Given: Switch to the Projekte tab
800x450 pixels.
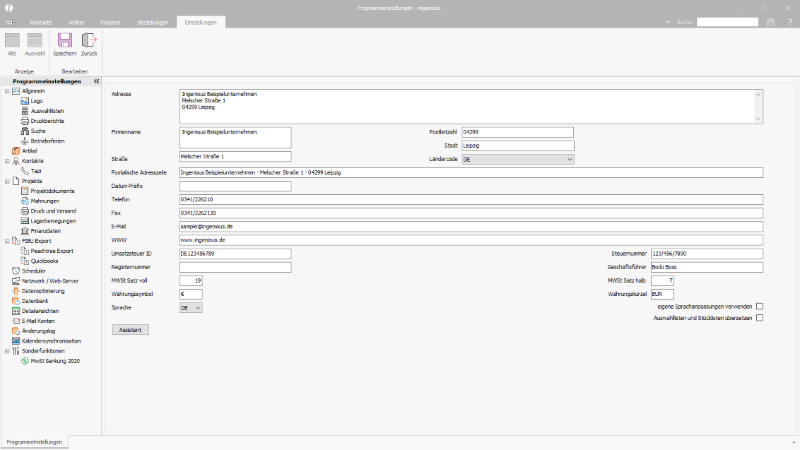Looking at the screenshot, I should (111, 22).
